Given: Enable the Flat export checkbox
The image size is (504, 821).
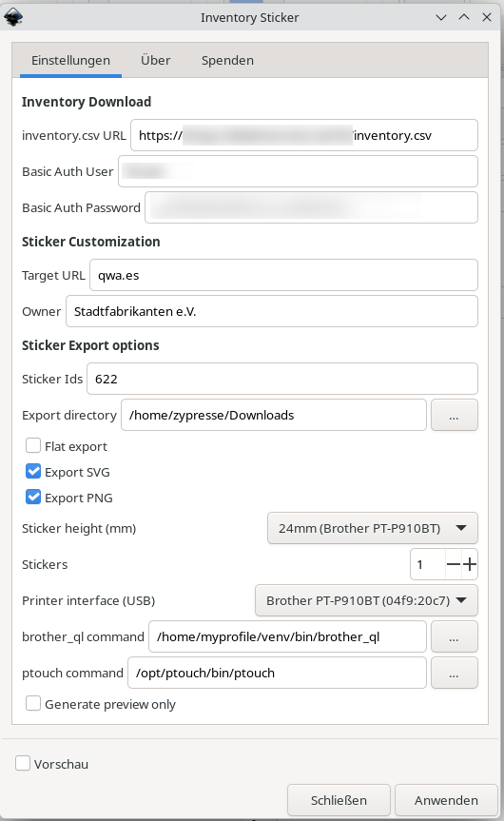Looking at the screenshot, I should pyautogui.click(x=33, y=445).
